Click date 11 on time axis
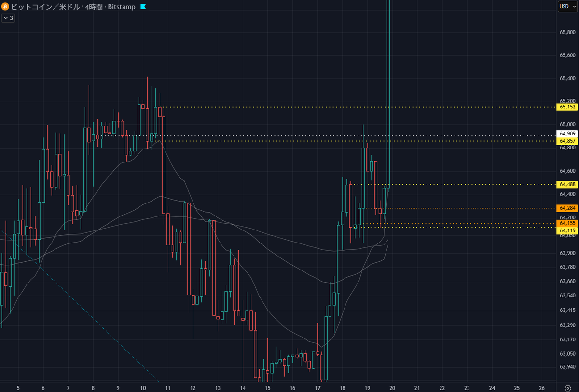The height and width of the screenshot is (392, 579). point(168,387)
